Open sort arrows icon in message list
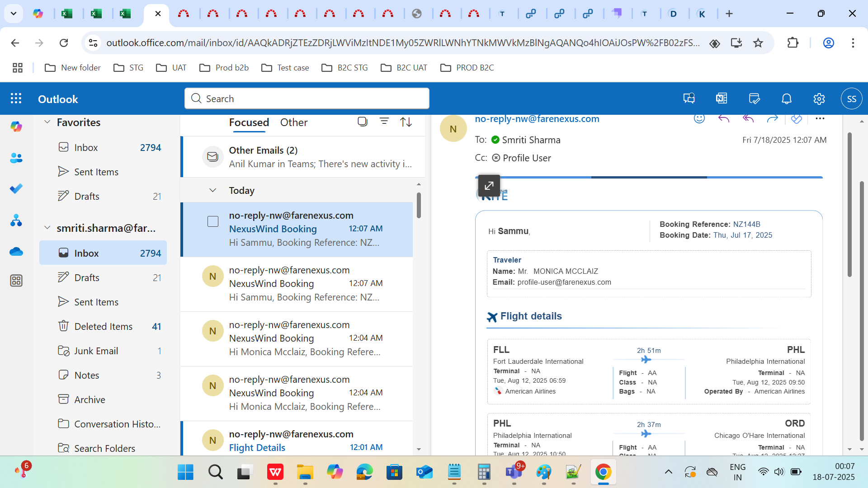Image resolution: width=868 pixels, height=488 pixels. pos(406,122)
